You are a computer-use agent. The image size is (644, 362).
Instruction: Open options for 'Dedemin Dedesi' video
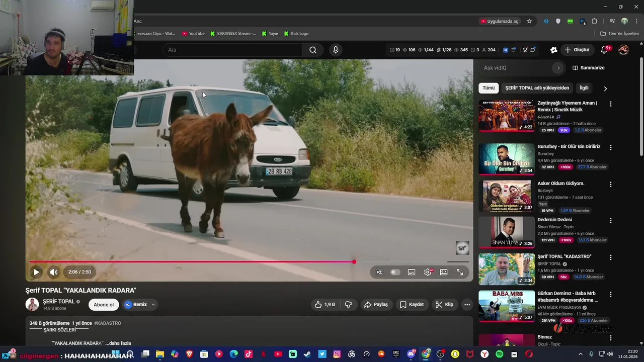[x=611, y=221]
